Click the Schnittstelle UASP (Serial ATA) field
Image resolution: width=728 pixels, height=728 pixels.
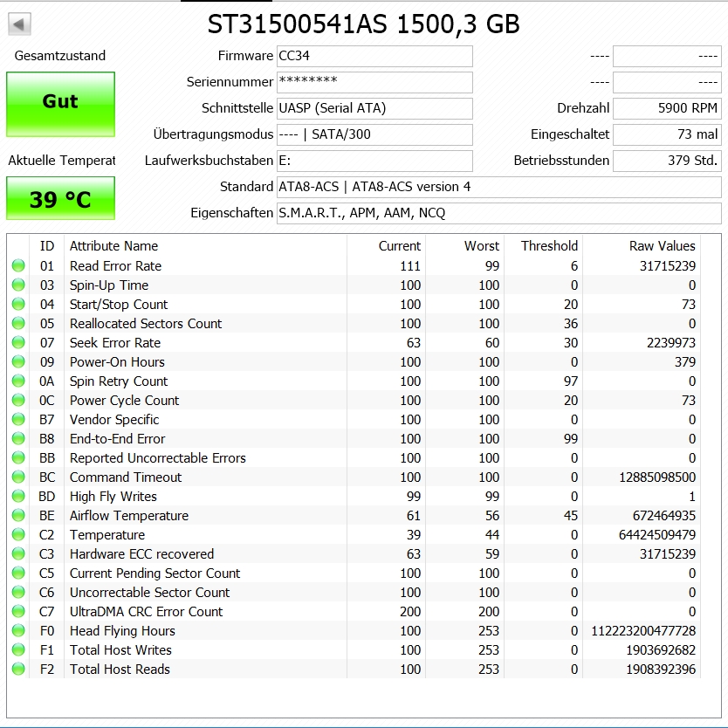coord(374,108)
